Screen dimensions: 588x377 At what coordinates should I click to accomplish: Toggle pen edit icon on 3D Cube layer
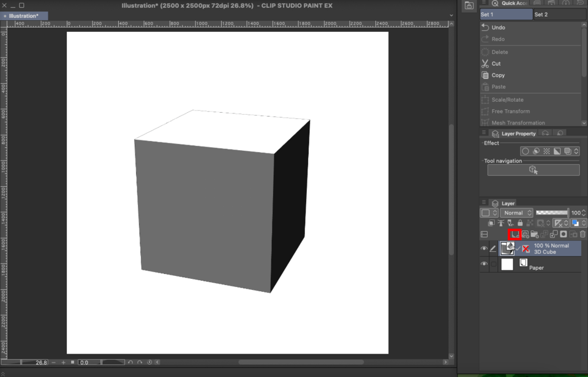point(493,249)
